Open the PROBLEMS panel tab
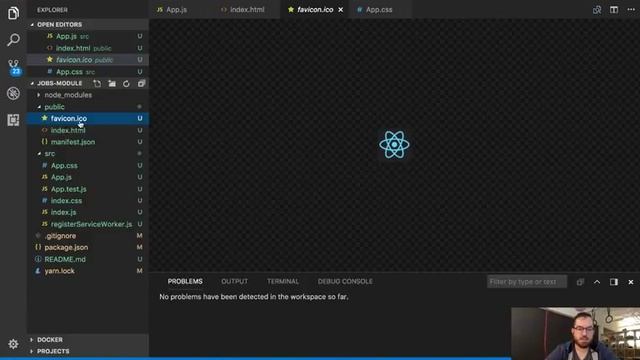This screenshot has height=360, width=640. [x=185, y=282]
